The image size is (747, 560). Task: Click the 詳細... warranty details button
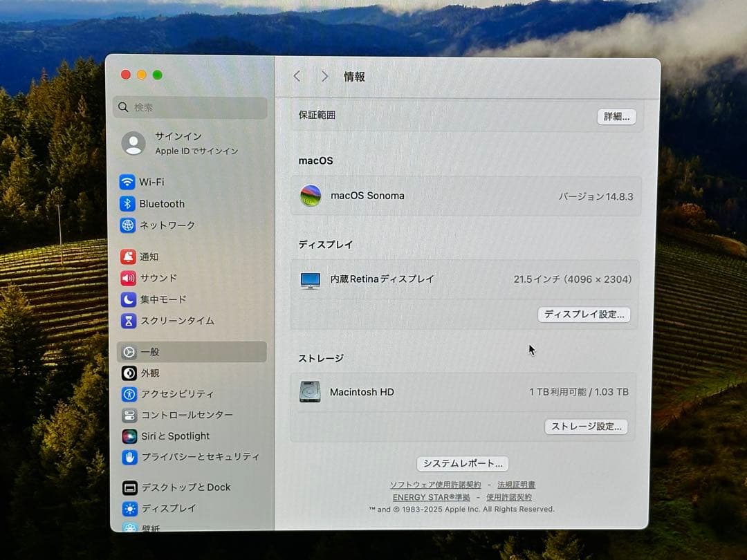616,116
